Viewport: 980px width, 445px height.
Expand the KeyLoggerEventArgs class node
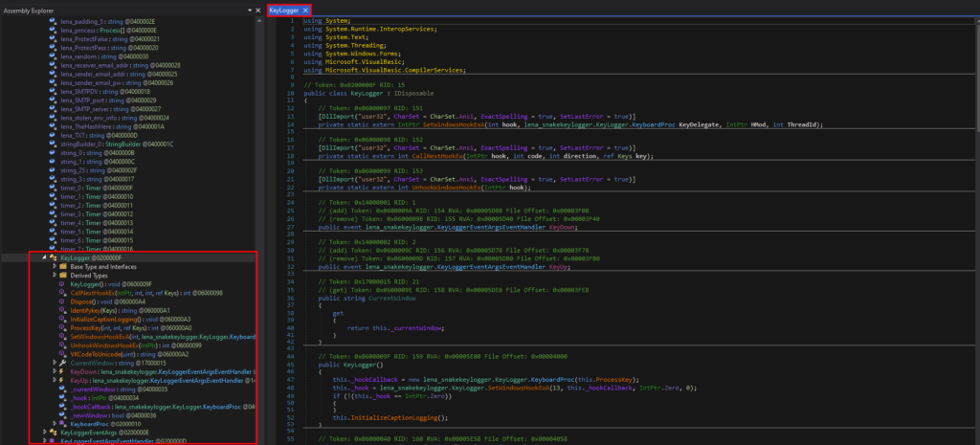[43, 433]
